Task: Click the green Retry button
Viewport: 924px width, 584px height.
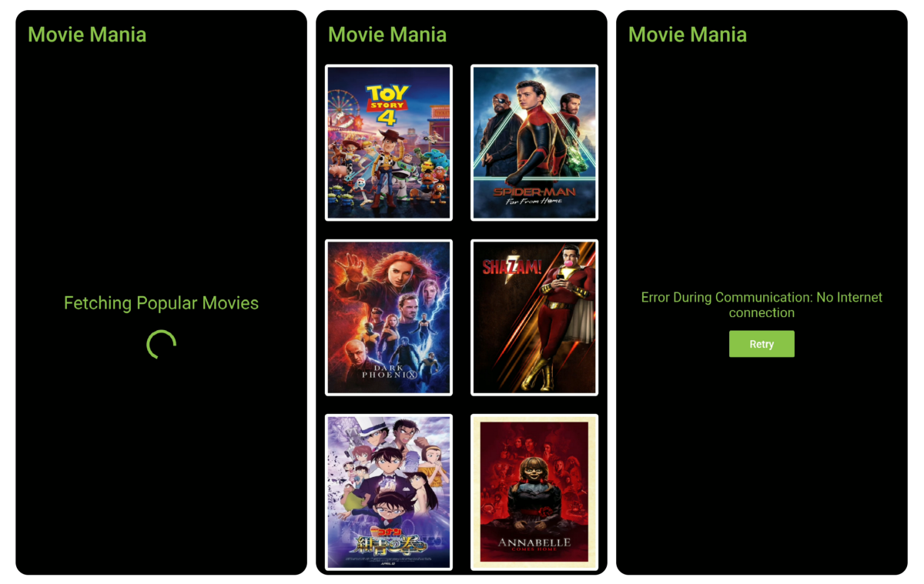Action: pos(762,344)
